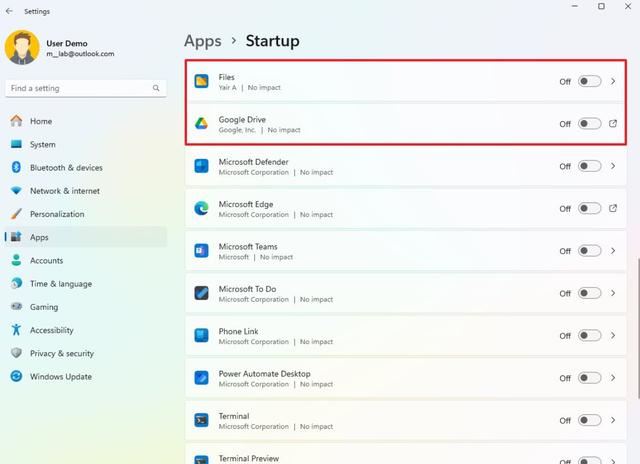Expand Microsoft Defender details chevron
This screenshot has width=640, height=464.
(613, 166)
